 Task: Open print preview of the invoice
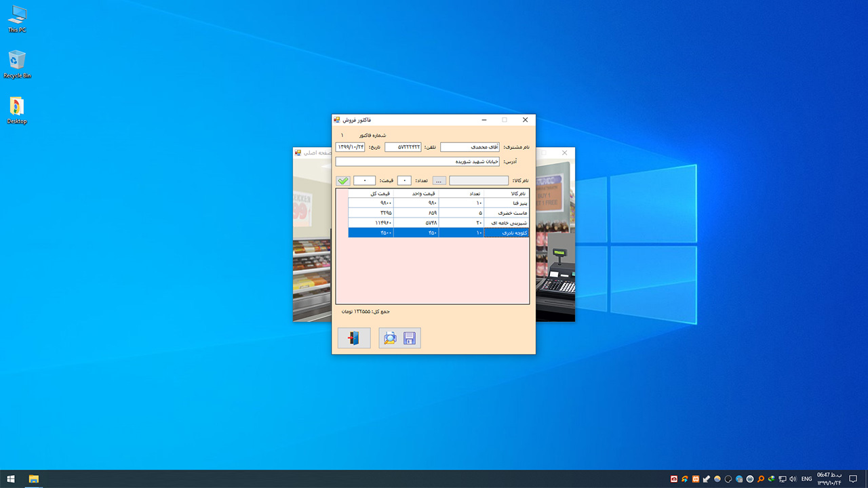point(390,338)
